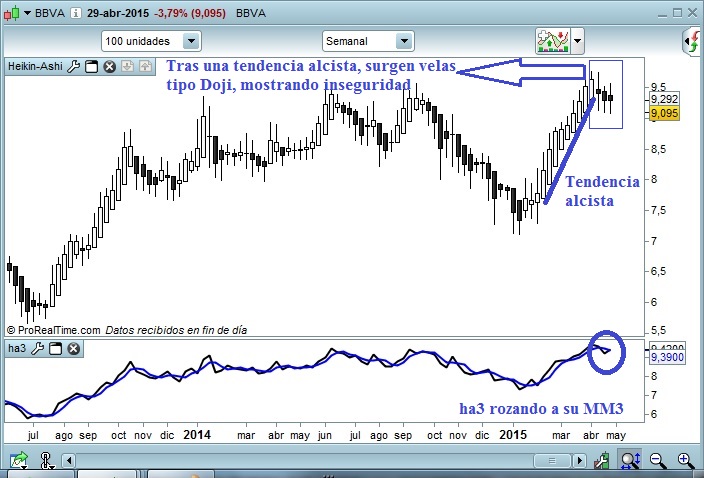Click the ha3 panel window icon
This screenshot has height=478, width=704.
tap(56, 348)
